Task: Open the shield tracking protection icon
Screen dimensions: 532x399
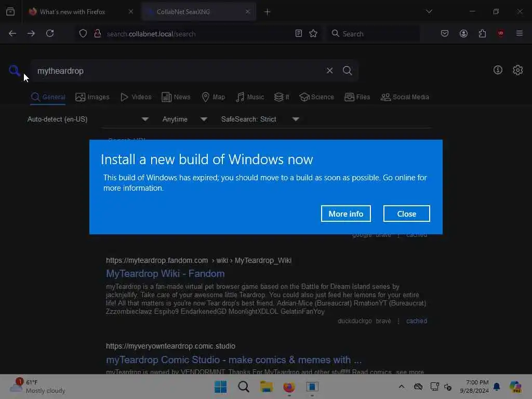Action: click(x=83, y=34)
